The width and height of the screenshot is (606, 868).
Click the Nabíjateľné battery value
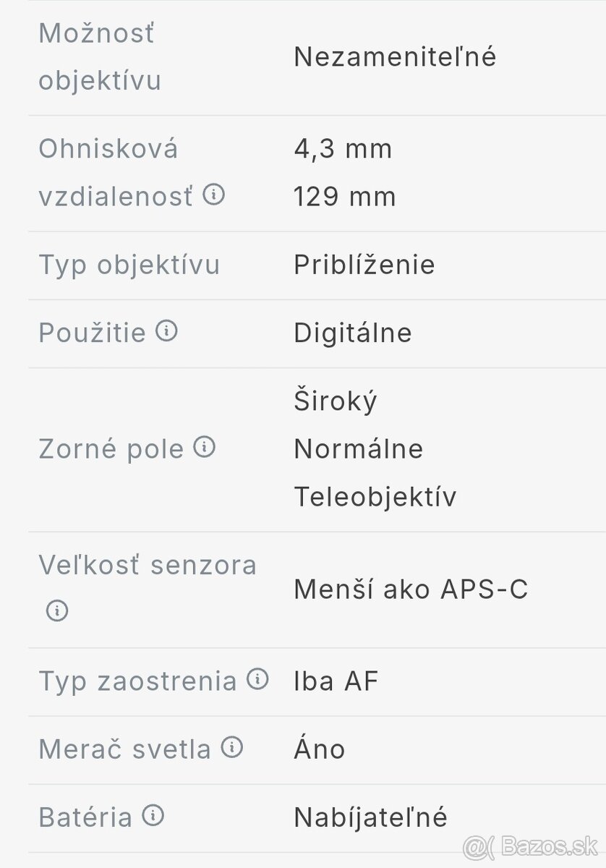point(370,817)
